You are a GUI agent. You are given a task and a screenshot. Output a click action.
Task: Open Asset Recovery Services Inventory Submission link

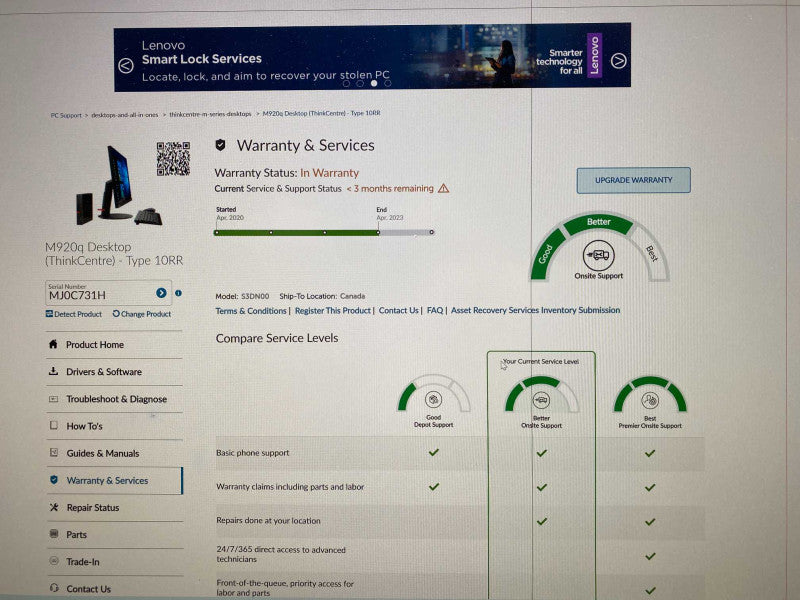535,310
